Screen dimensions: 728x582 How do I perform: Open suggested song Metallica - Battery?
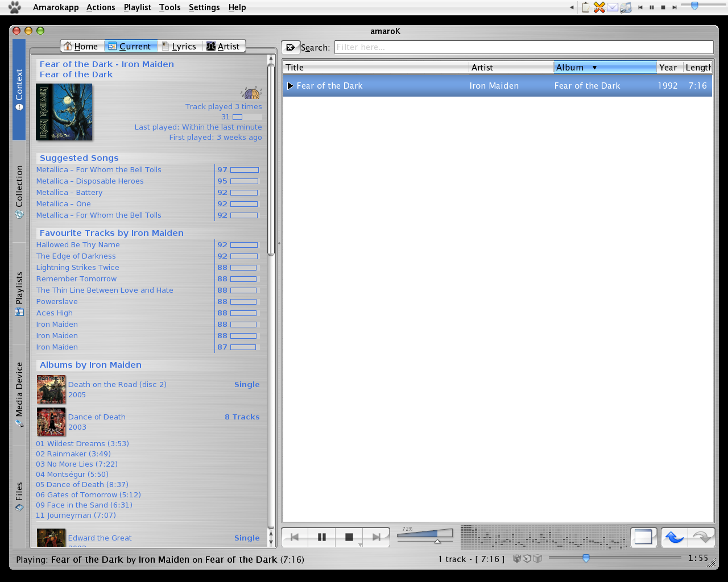(x=69, y=193)
